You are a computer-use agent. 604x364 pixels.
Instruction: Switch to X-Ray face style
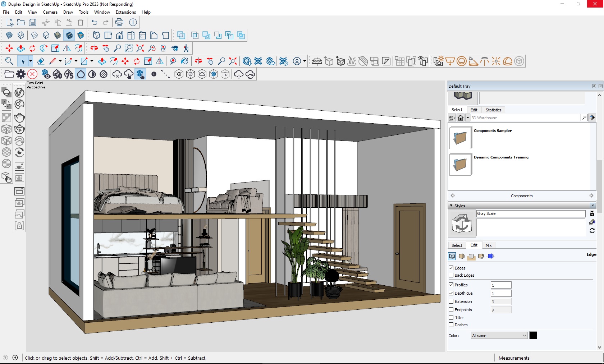point(9,35)
